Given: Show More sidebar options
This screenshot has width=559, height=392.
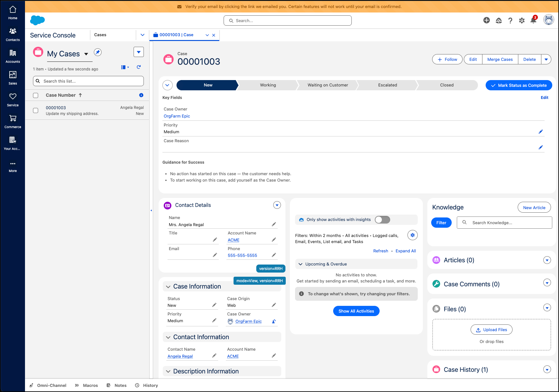Looking at the screenshot, I should (x=13, y=167).
